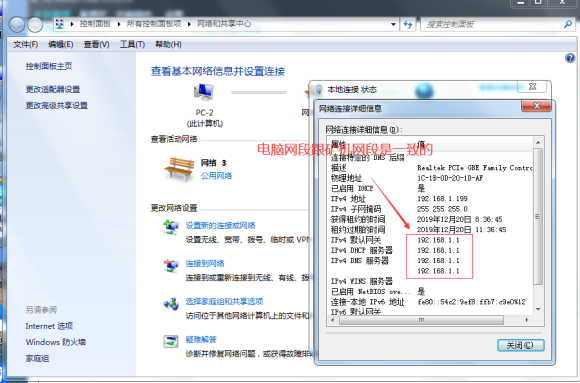Click the details list scroll up arrow
This screenshot has width=580, height=383.
[538, 142]
